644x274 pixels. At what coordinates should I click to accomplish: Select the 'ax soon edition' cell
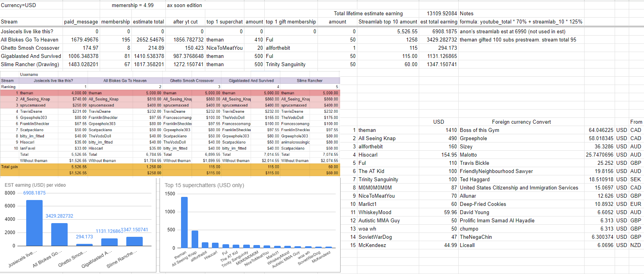coord(185,5)
